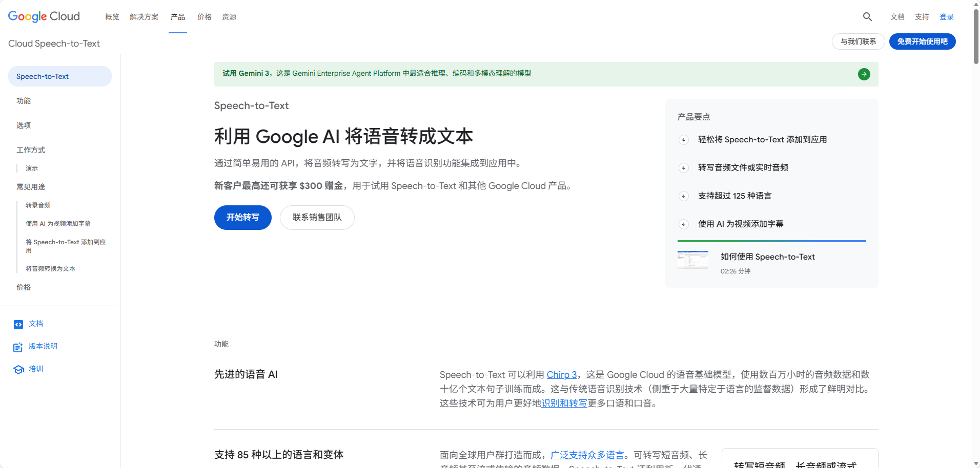
Task: Click the 登录 sign-in link
Action: (947, 17)
